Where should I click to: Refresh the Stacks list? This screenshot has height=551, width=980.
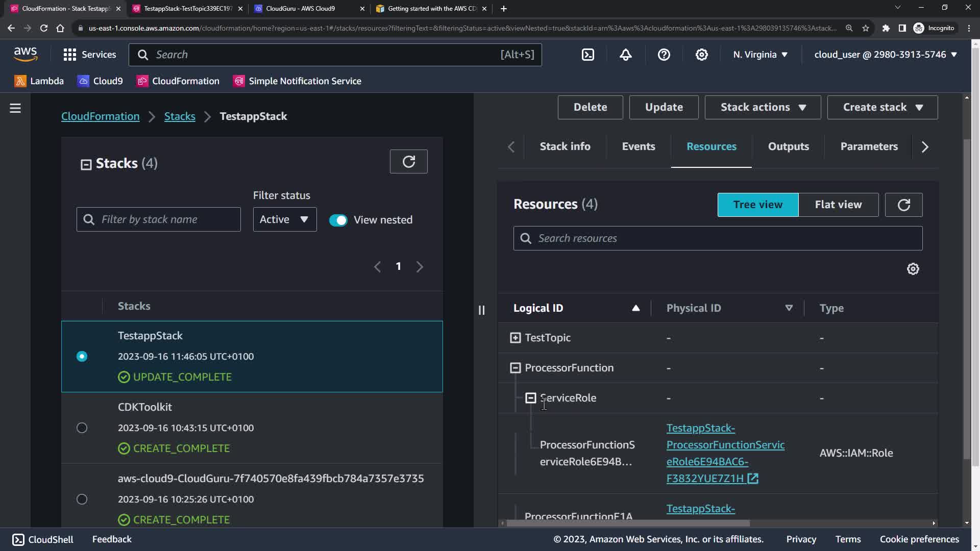tap(408, 162)
